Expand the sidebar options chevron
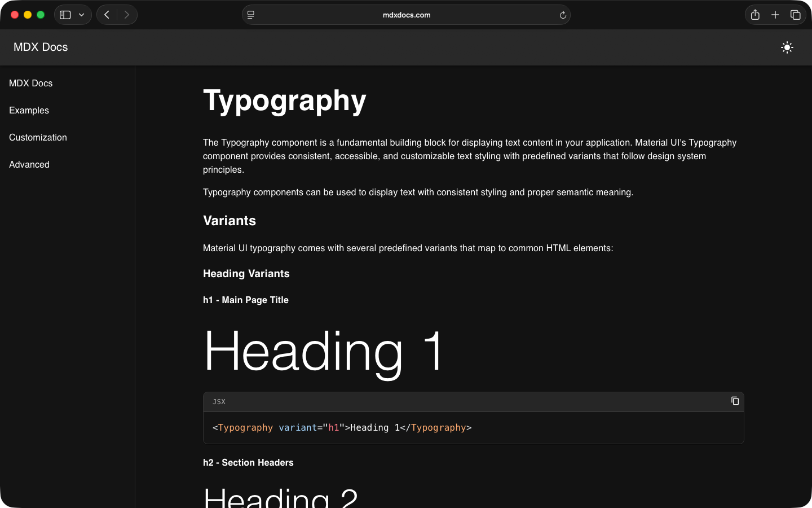The height and width of the screenshot is (508, 812). pyautogui.click(x=81, y=15)
